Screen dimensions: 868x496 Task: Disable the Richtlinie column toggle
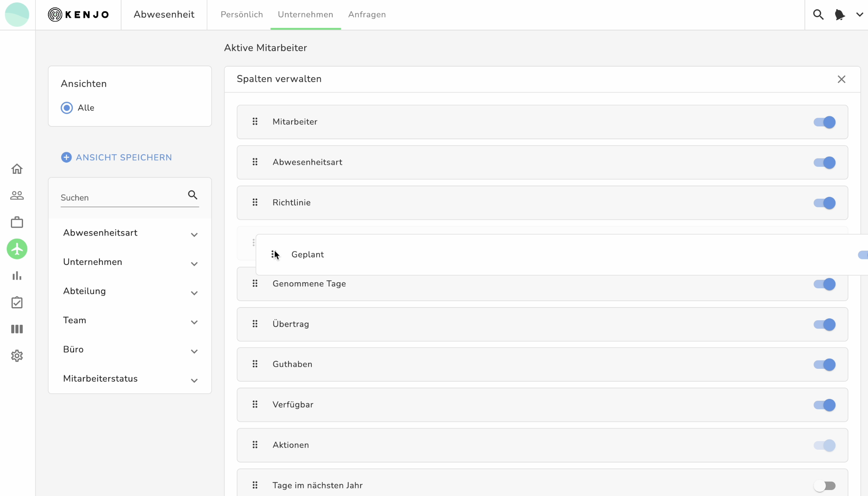click(824, 203)
